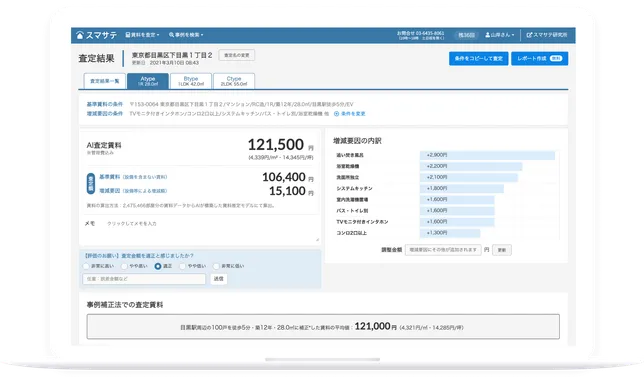Open the 賃料を査定 dropdown menu
644x382 pixels.
(x=142, y=35)
